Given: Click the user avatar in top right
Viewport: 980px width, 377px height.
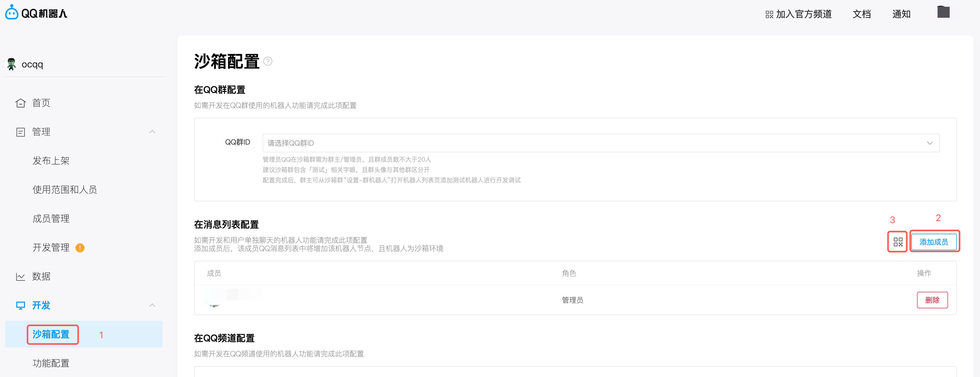Looking at the screenshot, I should [943, 13].
